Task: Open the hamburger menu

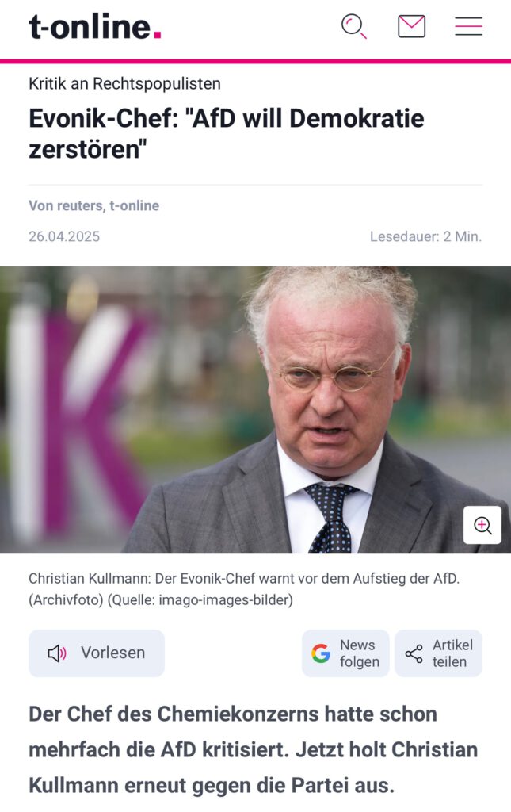Action: coord(468,26)
